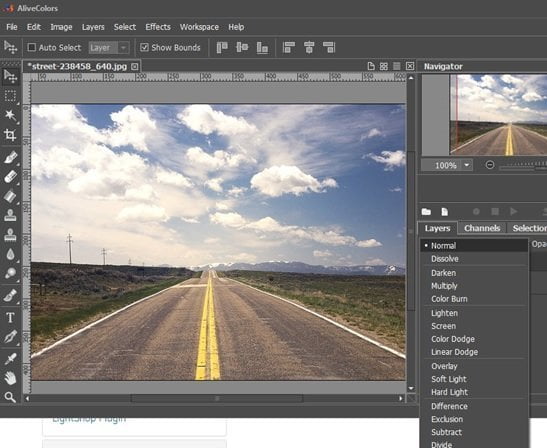Select the Smudge brush tool above Text
This screenshot has width=547, height=448.
point(10,296)
